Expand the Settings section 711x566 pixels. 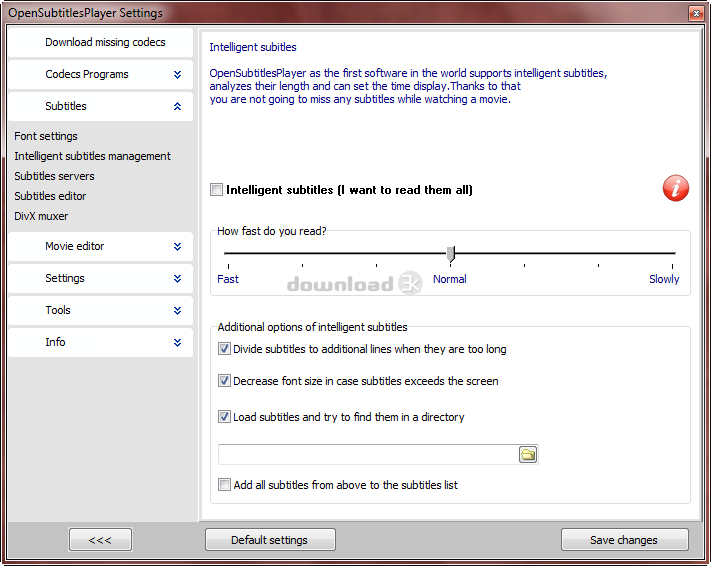(101, 278)
